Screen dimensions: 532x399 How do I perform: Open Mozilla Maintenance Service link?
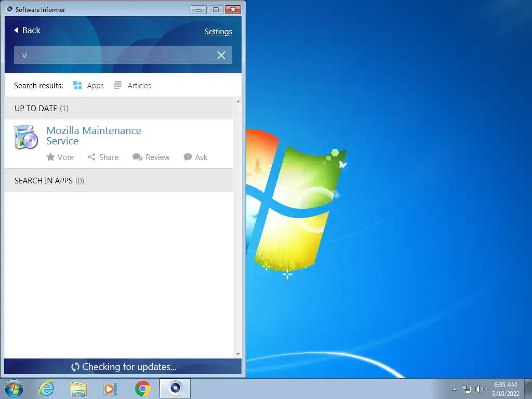click(94, 136)
